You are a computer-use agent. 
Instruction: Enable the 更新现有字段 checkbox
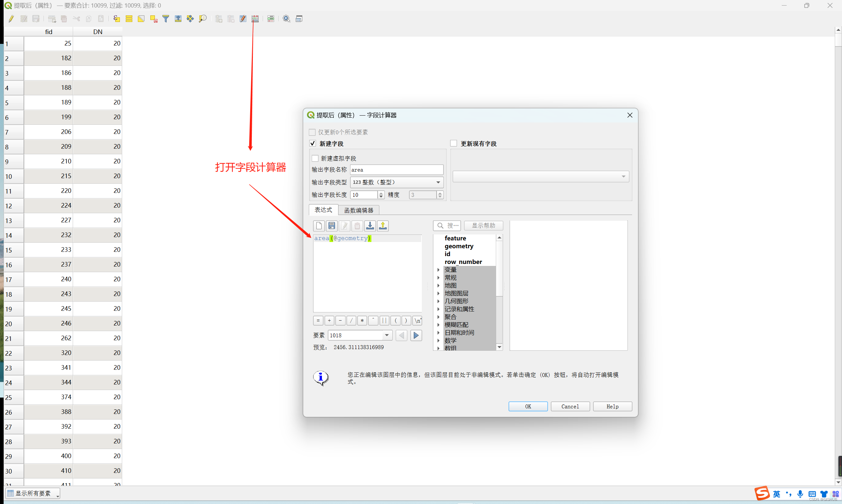pos(454,143)
